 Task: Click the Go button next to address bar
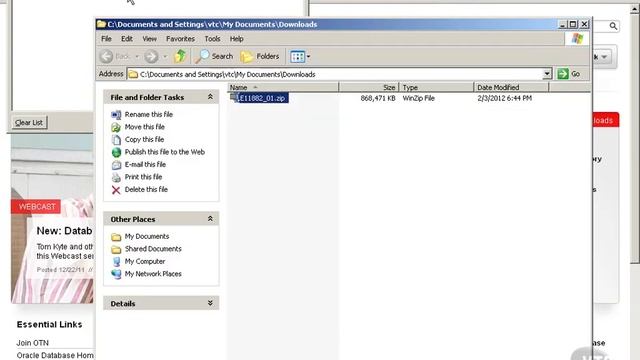point(569,74)
